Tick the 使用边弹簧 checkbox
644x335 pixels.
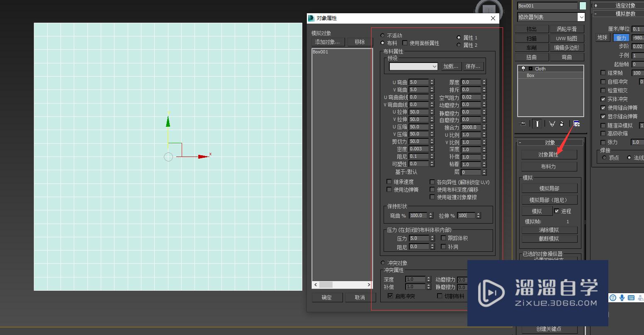click(x=389, y=189)
